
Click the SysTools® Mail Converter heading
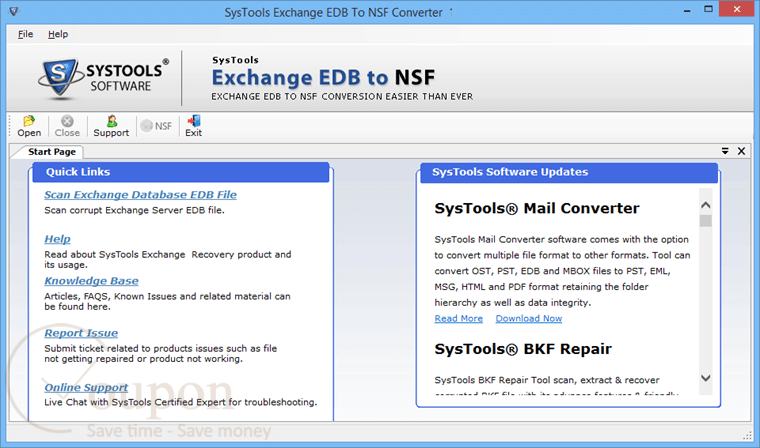pyautogui.click(x=537, y=208)
